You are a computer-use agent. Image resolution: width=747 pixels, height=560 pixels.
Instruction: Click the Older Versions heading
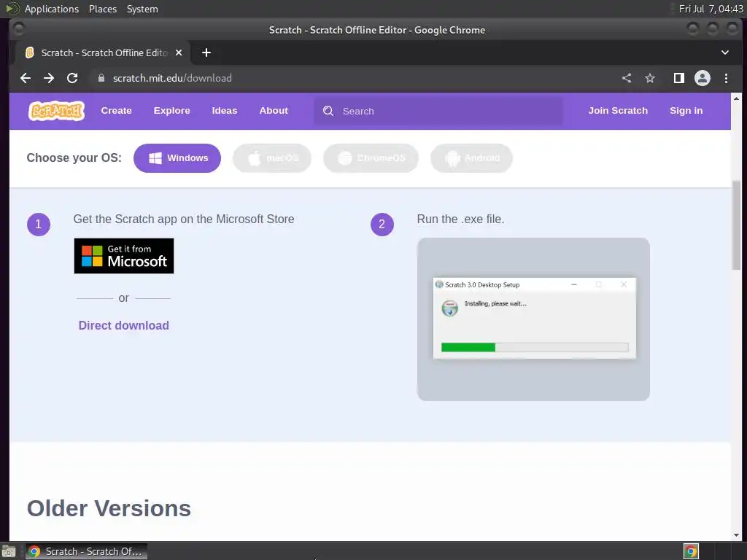pyautogui.click(x=109, y=508)
